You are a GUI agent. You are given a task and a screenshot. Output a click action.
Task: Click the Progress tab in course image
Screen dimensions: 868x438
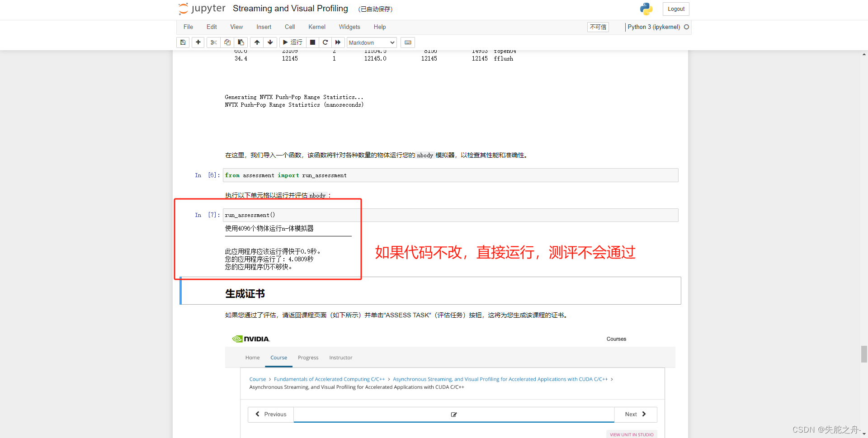click(308, 358)
